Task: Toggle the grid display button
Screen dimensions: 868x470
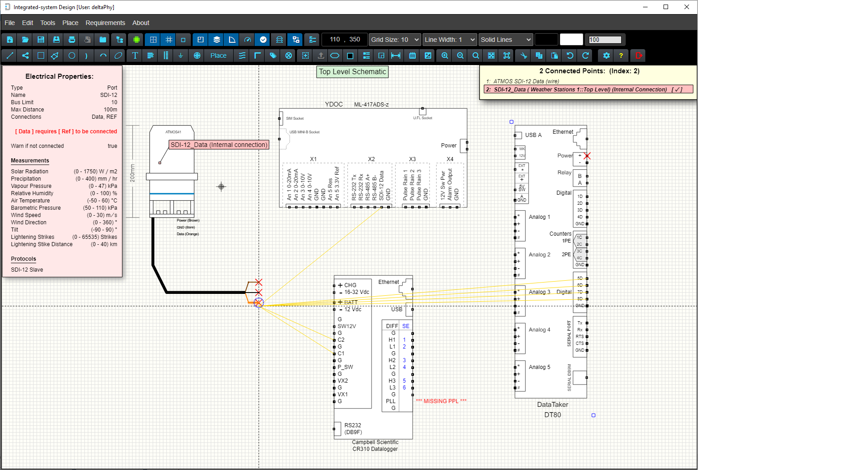Action: 153,40
